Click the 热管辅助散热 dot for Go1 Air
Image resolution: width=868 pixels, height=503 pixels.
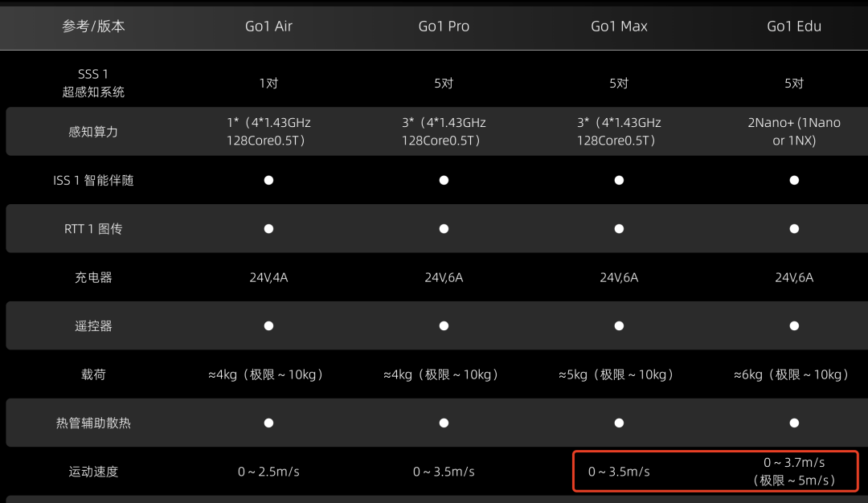point(268,423)
